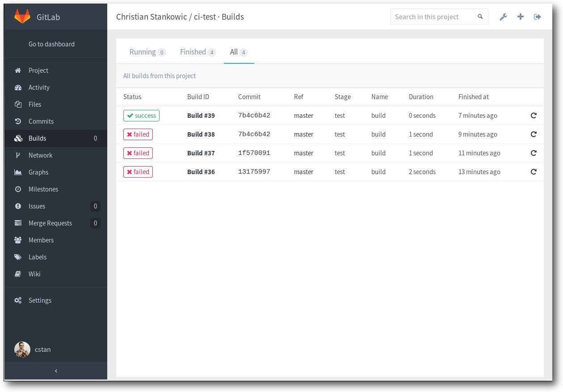
Task: Click the ci-test project name in header
Action: point(205,17)
